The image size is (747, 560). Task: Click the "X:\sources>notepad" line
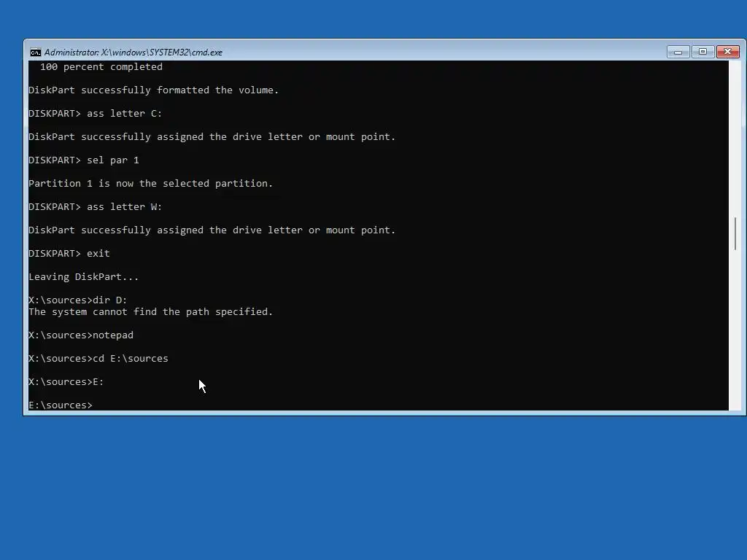coord(81,335)
